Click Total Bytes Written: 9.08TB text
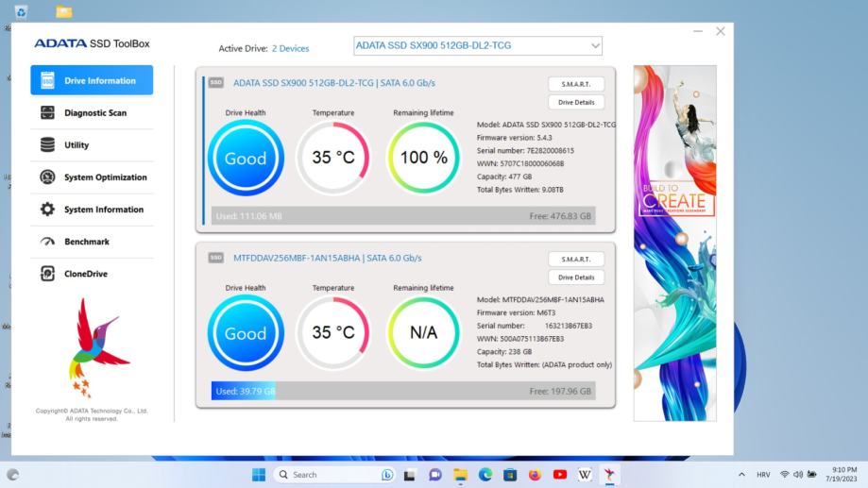The image size is (868, 488). (x=519, y=190)
